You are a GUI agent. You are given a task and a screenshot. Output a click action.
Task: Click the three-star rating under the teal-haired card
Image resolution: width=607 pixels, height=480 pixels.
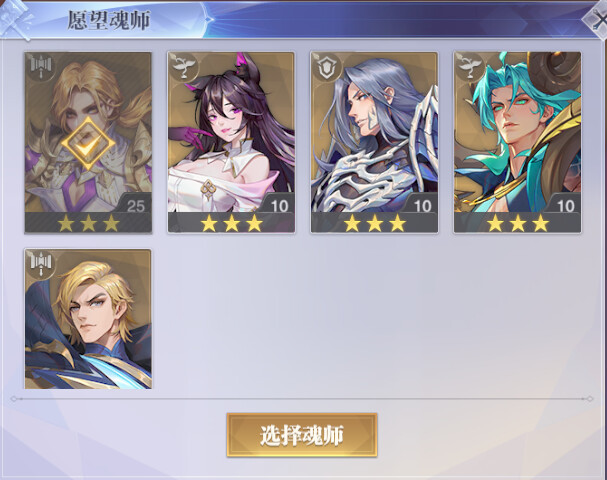click(518, 223)
